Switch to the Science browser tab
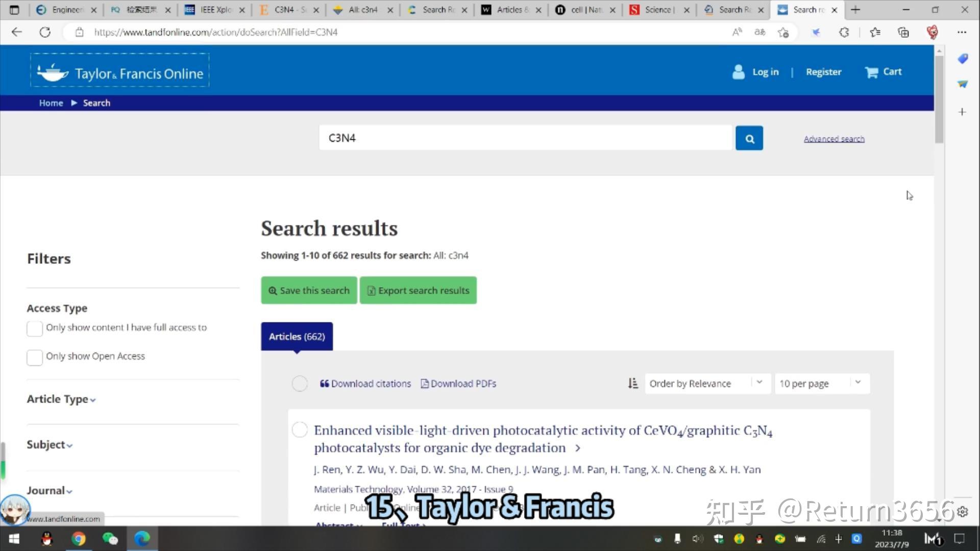 [659, 10]
